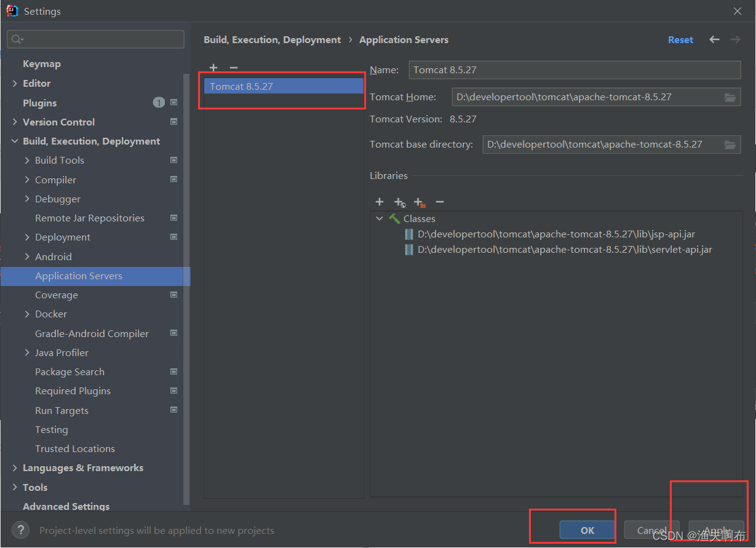Viewport: 756px width, 548px height.
Task: Collapse Build, Execution, Deployment node
Action: (x=15, y=141)
